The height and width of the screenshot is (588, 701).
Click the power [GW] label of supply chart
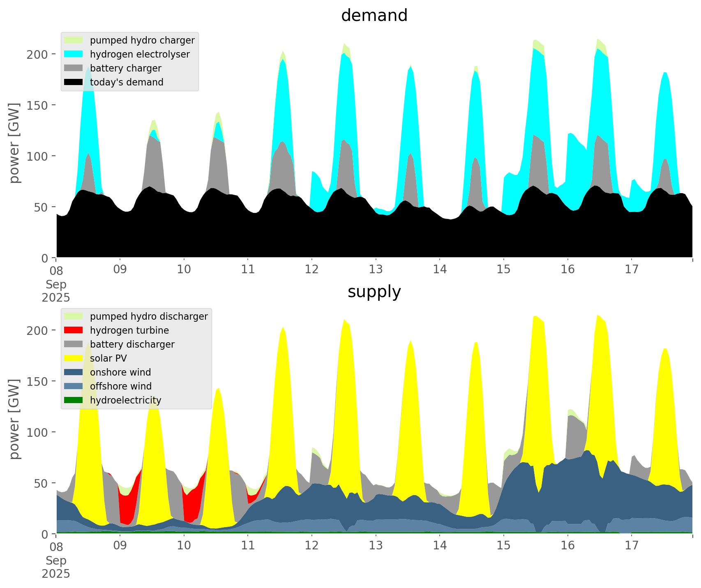(x=14, y=419)
